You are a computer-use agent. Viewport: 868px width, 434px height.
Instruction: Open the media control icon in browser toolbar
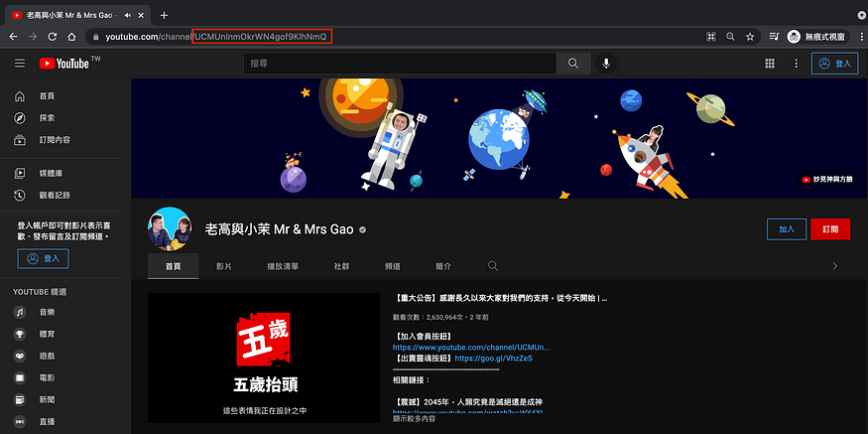(x=774, y=37)
